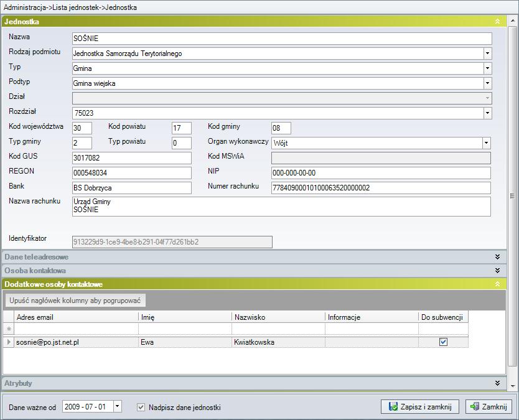
Task: Click the Kwiatkowska cell
Action: (x=278, y=342)
